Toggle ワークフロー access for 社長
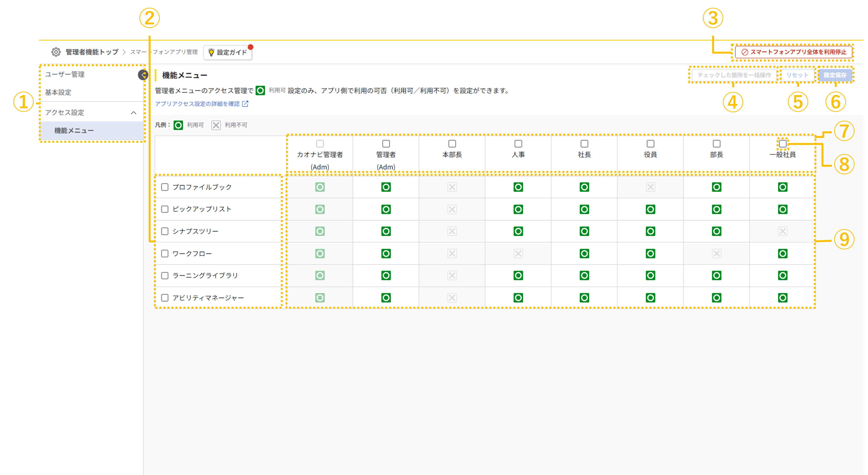 coord(584,253)
